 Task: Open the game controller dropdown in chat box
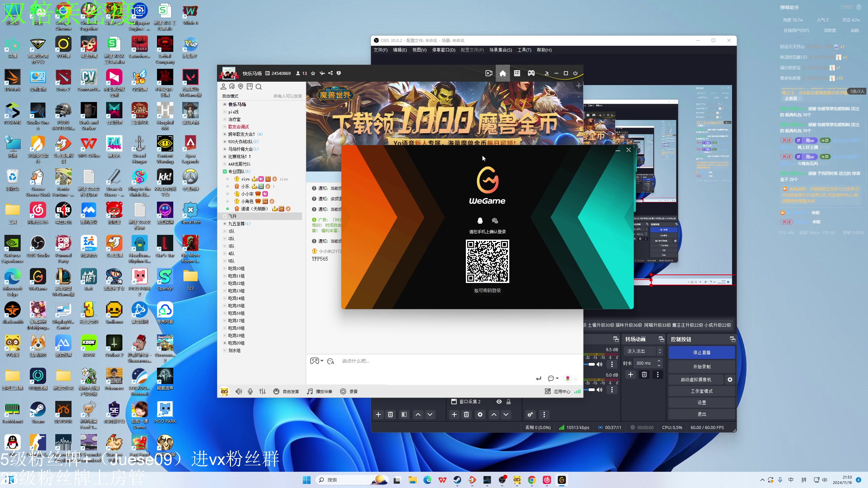pos(317,361)
